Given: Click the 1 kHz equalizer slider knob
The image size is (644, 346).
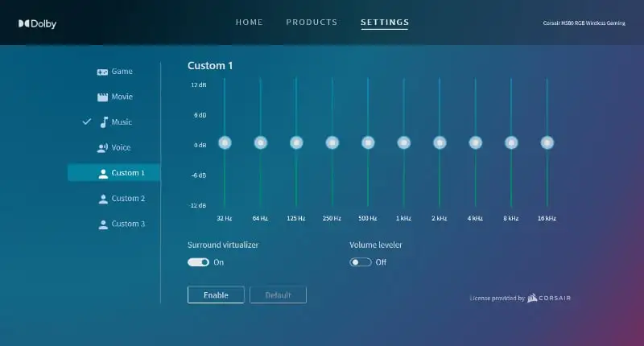Looking at the screenshot, I should tap(403, 142).
